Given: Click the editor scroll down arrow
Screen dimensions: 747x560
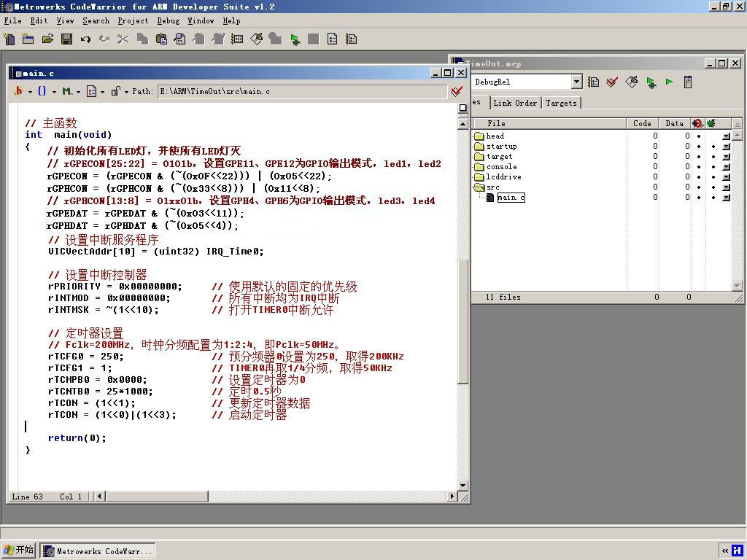Looking at the screenshot, I should point(462,485).
